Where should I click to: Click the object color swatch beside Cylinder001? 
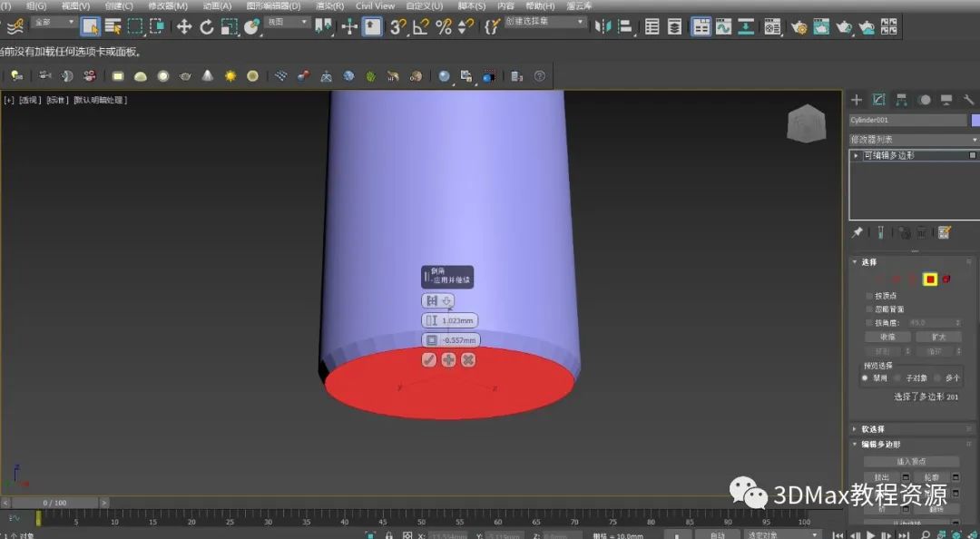(x=975, y=120)
